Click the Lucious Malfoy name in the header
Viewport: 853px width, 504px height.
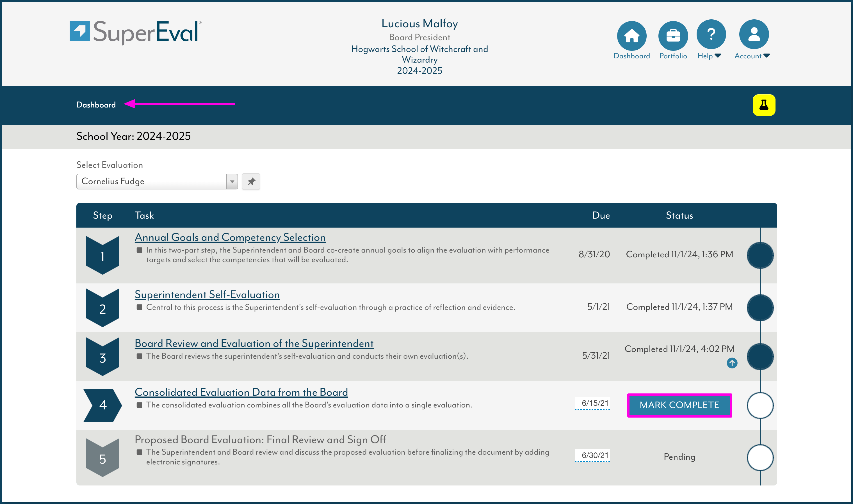coord(419,24)
